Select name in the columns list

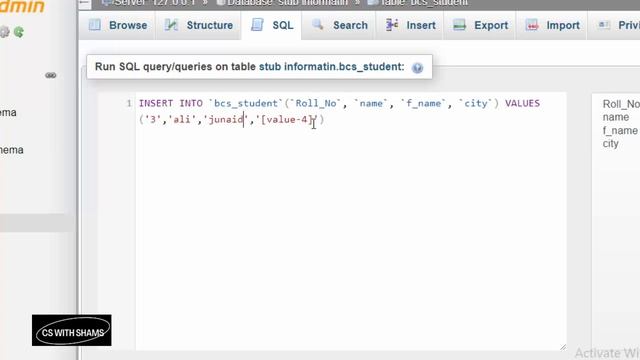[x=616, y=117]
